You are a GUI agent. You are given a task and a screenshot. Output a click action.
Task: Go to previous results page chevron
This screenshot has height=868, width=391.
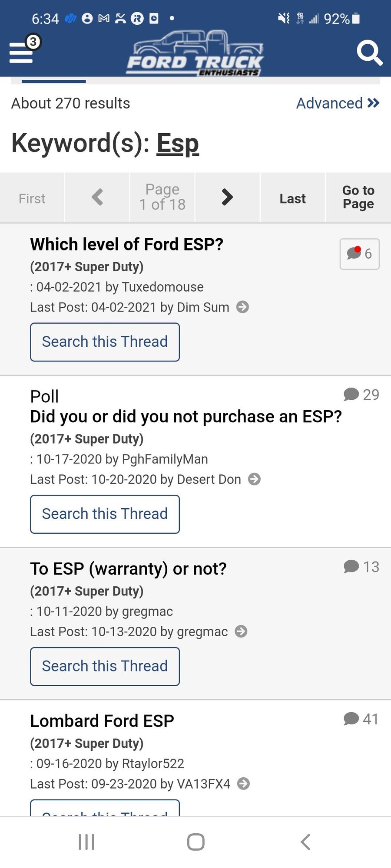[97, 197]
